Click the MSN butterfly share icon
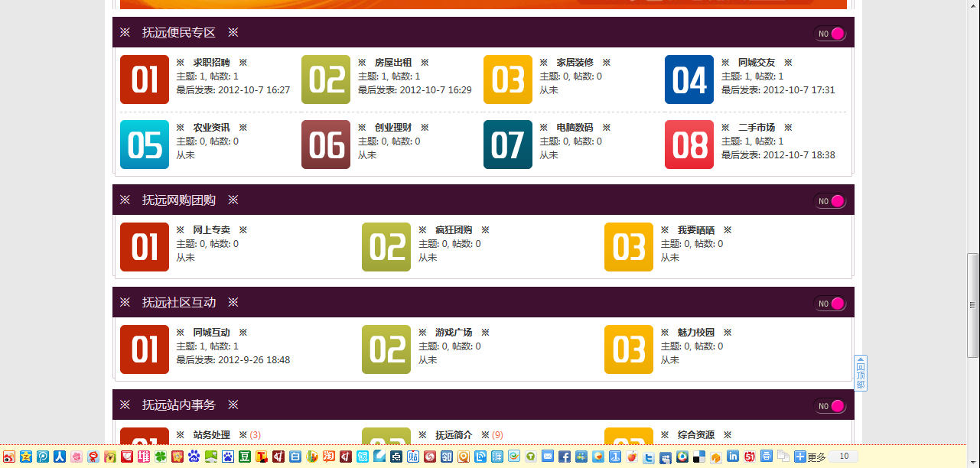The height and width of the screenshot is (468, 980). 581,457
